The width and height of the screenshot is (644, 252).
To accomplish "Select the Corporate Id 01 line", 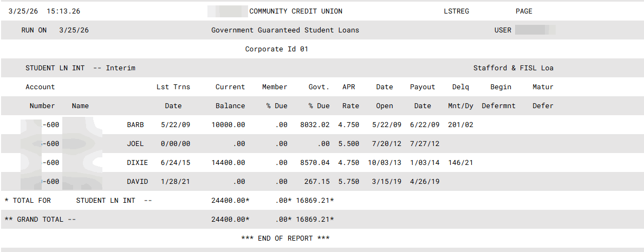I will point(277,49).
